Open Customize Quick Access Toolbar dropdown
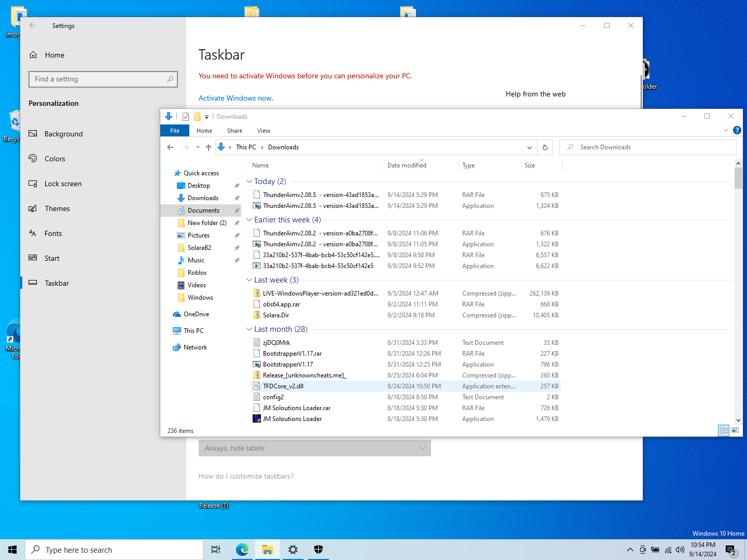The image size is (747, 560). point(206,117)
